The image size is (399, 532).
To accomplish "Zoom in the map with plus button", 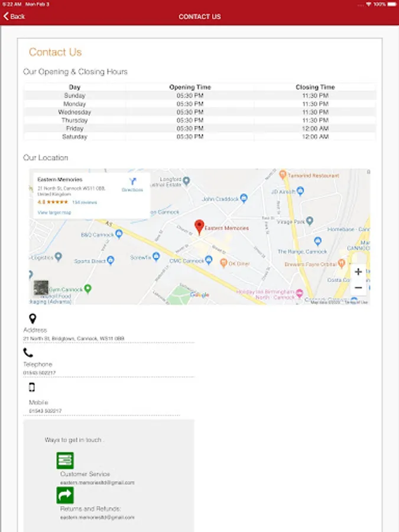I will tap(358, 272).
